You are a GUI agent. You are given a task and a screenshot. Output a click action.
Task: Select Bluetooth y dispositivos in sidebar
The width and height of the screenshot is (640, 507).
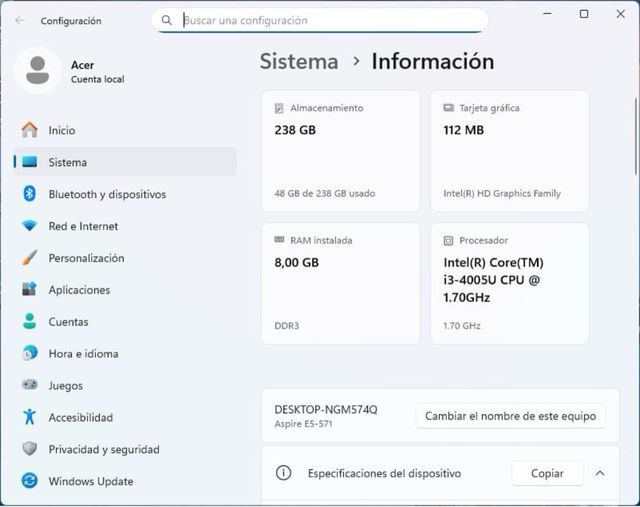pos(125,194)
